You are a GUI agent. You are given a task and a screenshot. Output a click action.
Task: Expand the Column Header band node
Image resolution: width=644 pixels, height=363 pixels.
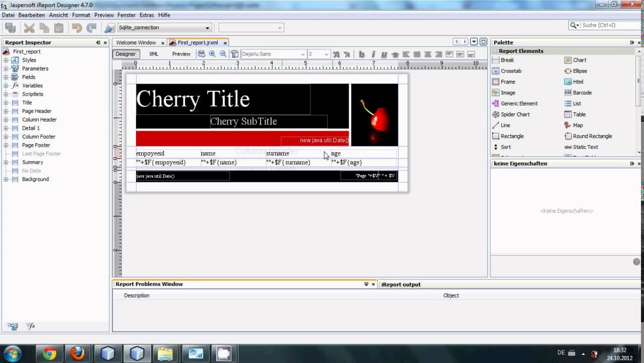click(x=6, y=119)
